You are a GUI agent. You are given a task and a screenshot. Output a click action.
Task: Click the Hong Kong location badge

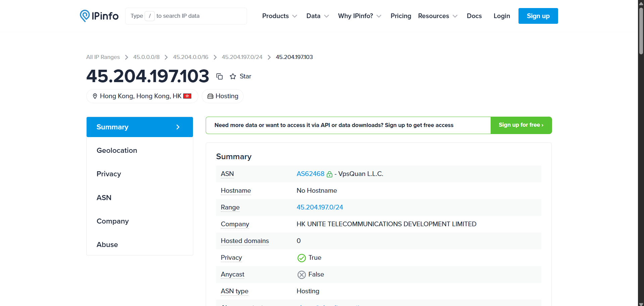click(x=142, y=96)
